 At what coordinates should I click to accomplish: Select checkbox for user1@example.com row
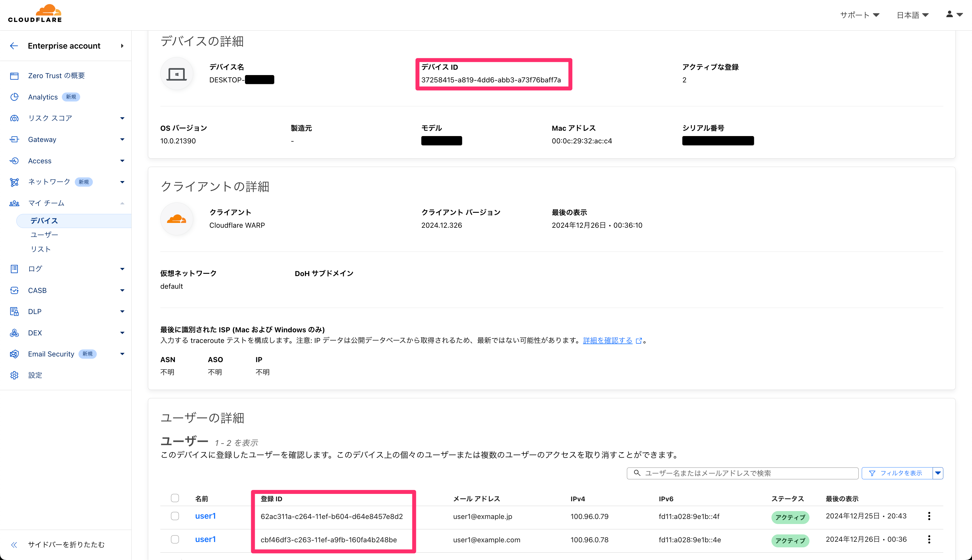pyautogui.click(x=175, y=539)
